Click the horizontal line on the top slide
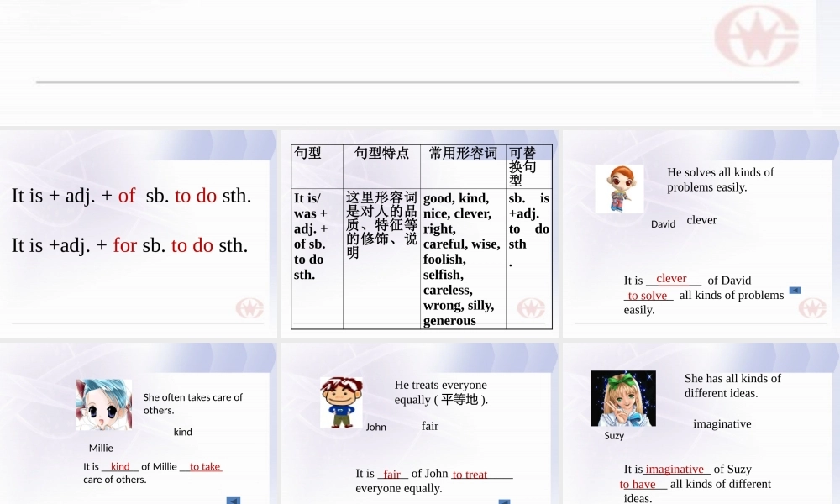The width and height of the screenshot is (840, 504). (417, 82)
